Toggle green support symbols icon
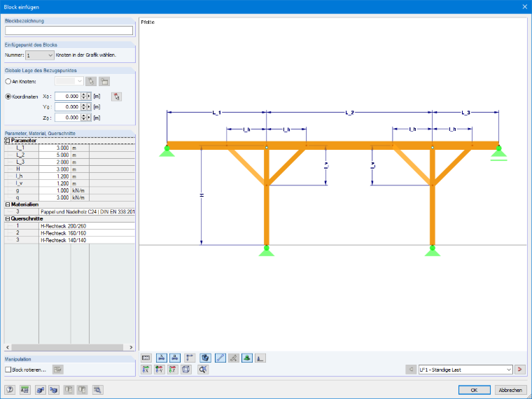The width and height of the screenshot is (532, 399). [247, 358]
